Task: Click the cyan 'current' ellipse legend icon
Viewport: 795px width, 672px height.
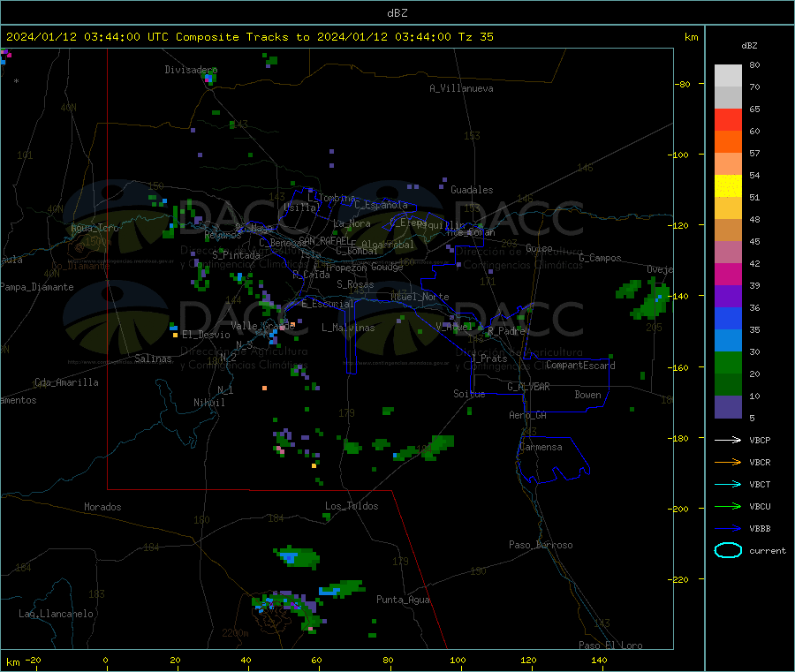Action: [x=728, y=550]
